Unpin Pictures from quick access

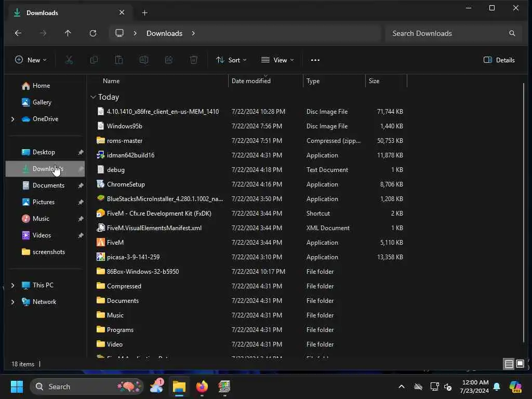(x=81, y=202)
